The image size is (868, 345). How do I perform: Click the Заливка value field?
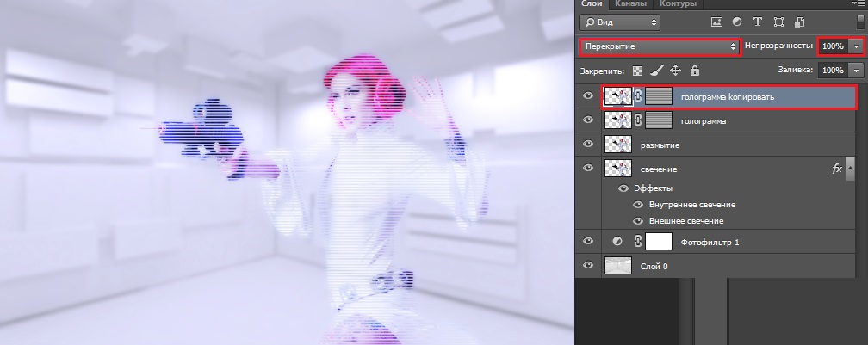(x=834, y=71)
